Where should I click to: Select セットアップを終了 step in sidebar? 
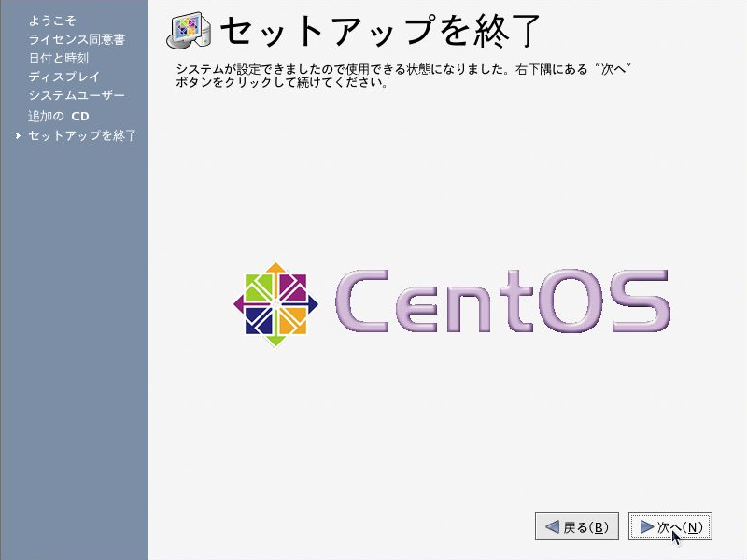click(82, 135)
